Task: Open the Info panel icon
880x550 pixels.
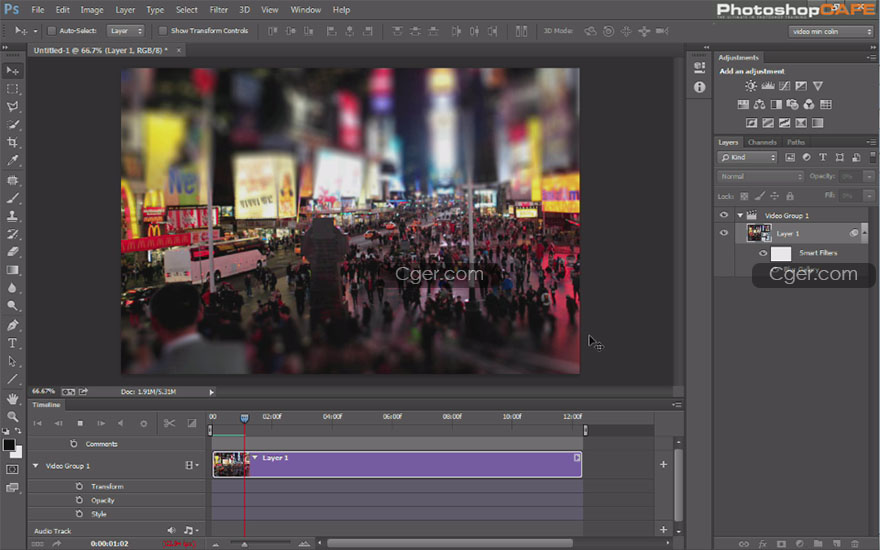Action: coord(699,87)
